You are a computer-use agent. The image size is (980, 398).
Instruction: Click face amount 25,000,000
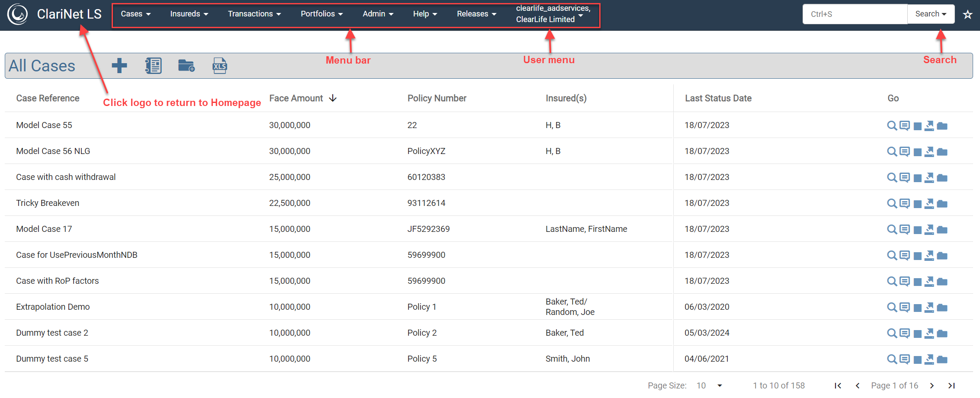tap(289, 177)
